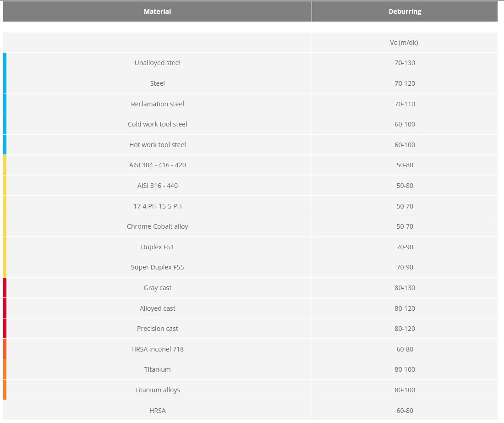Select the Chrome-Cobalt alloy cell
504x423 pixels.
point(157,226)
